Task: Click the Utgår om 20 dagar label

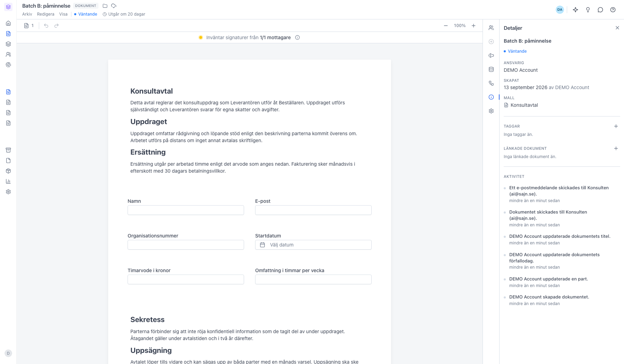Action: click(124, 14)
